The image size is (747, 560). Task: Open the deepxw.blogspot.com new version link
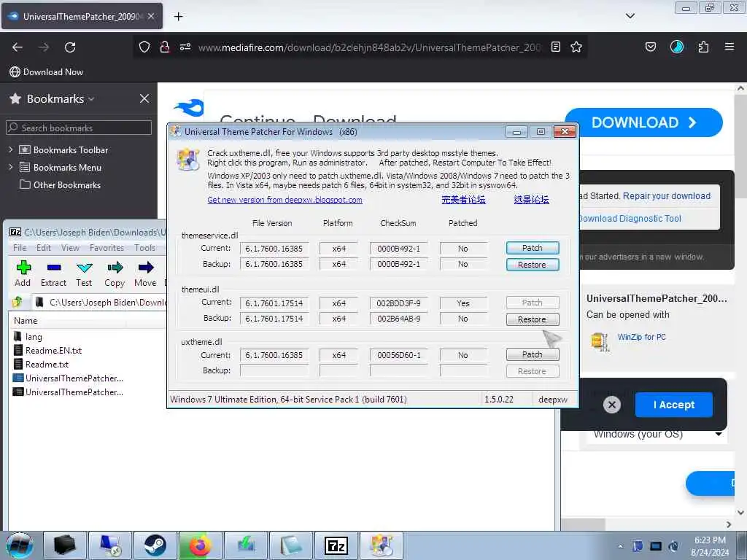click(285, 200)
